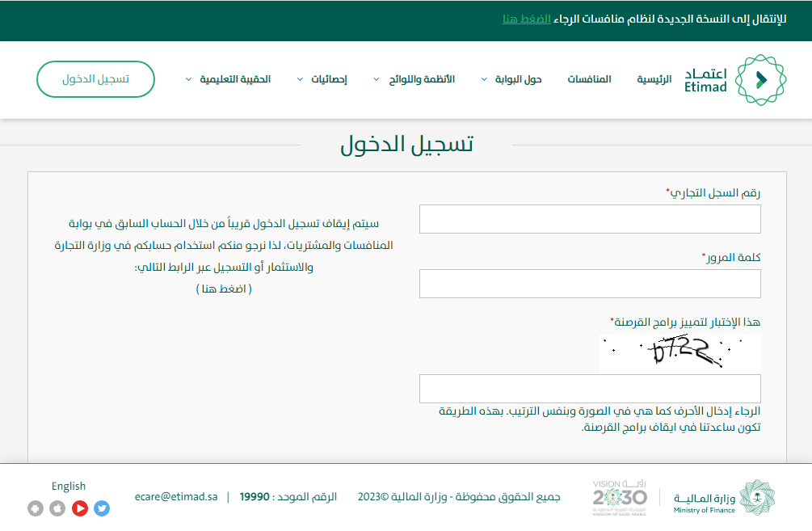This screenshot has width=812, height=531.
Task: Open the Twitter icon in footer
Action: pos(102,508)
